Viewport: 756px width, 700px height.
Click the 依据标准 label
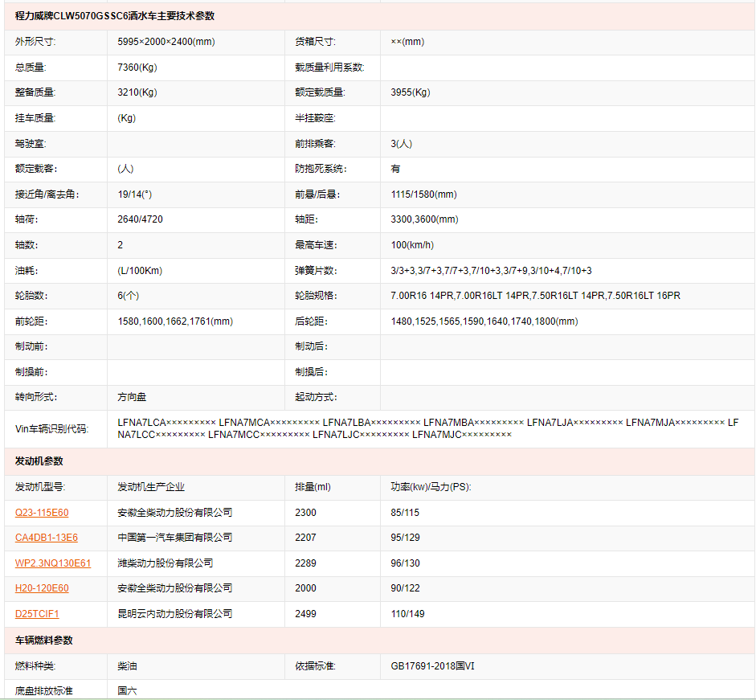315,665
